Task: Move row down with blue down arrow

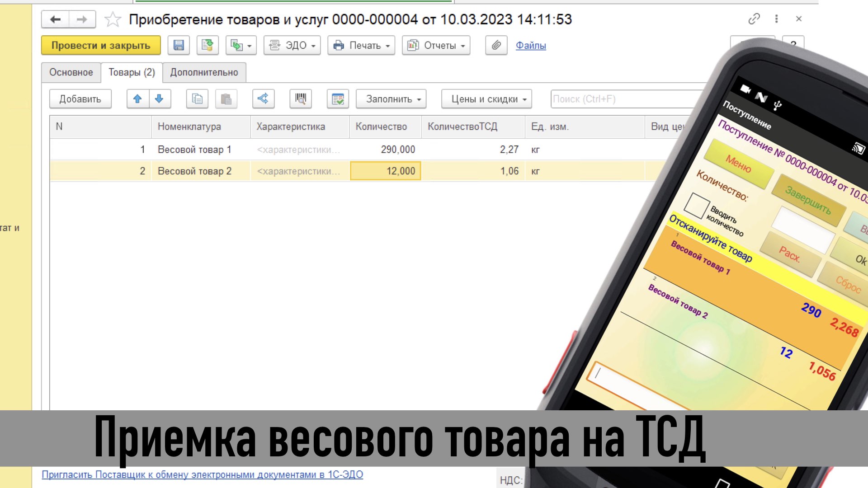Action: 159,99
